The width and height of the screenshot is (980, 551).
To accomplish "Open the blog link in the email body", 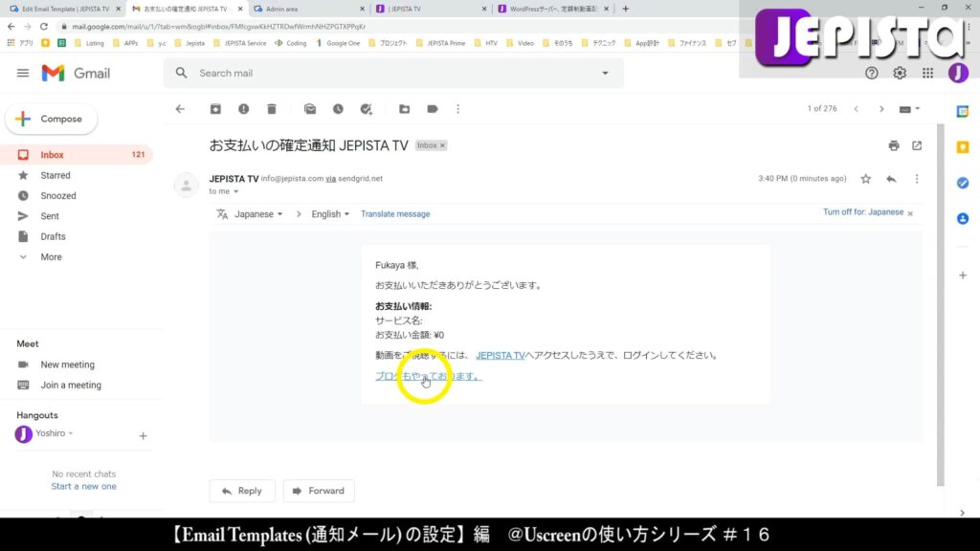I will pos(428,376).
